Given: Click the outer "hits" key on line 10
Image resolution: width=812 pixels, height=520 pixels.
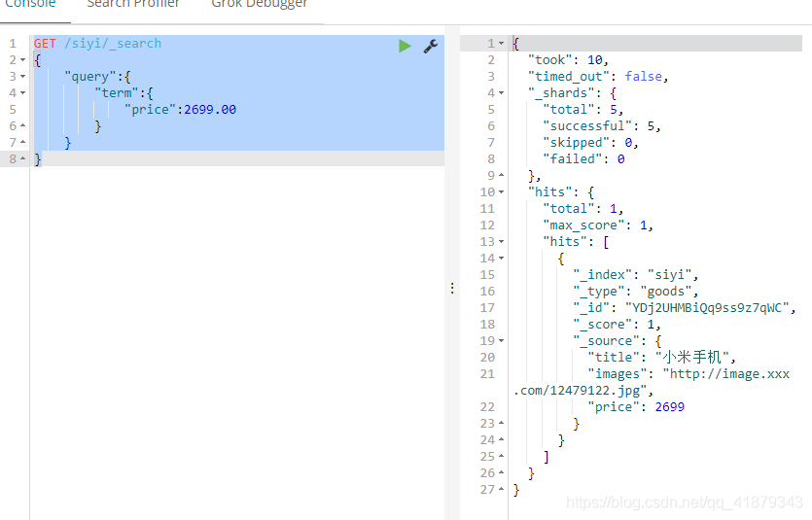Looking at the screenshot, I should tap(550, 191).
